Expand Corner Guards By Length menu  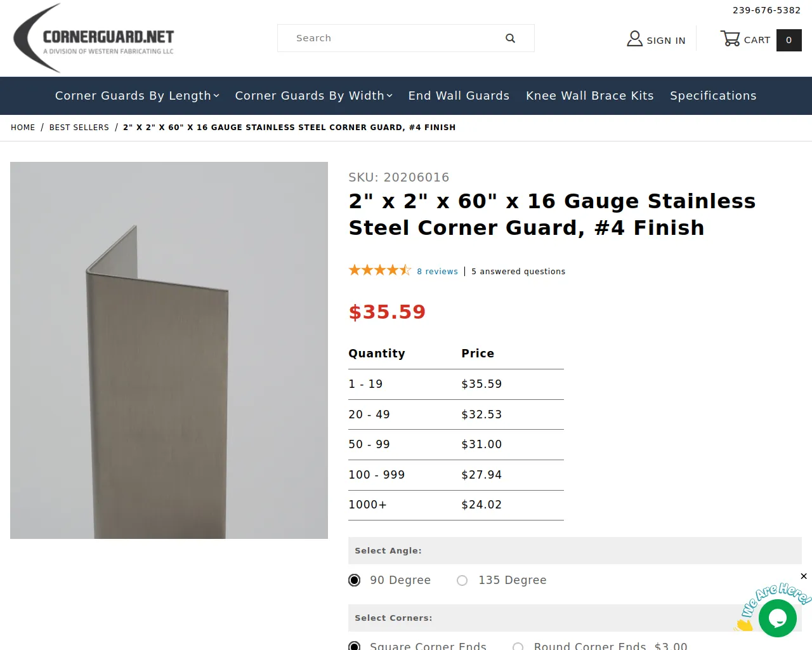[137, 96]
